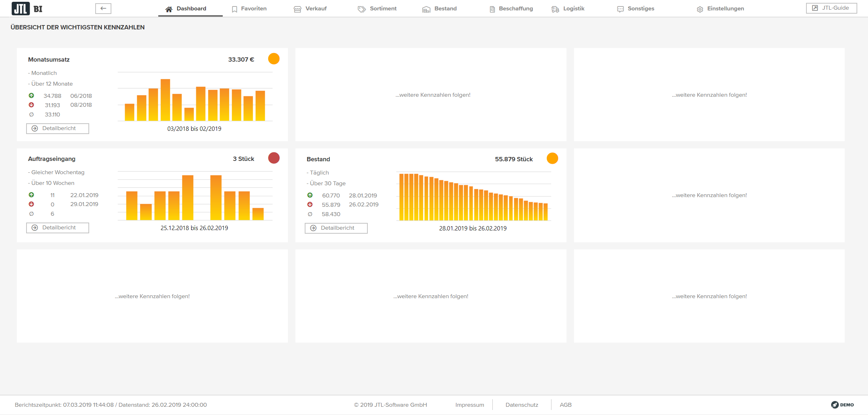
Task: Click the red Auftragseingang status indicator
Action: [x=274, y=158]
